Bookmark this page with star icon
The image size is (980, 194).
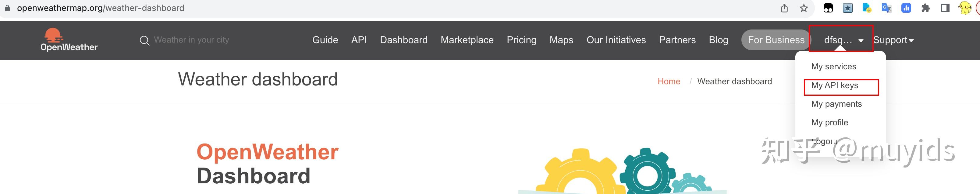point(804,8)
